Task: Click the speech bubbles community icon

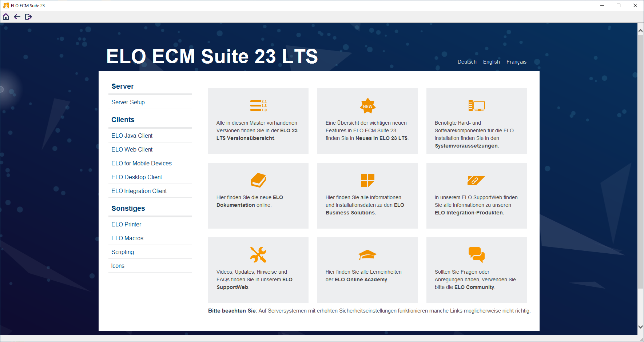Action: coord(477,255)
